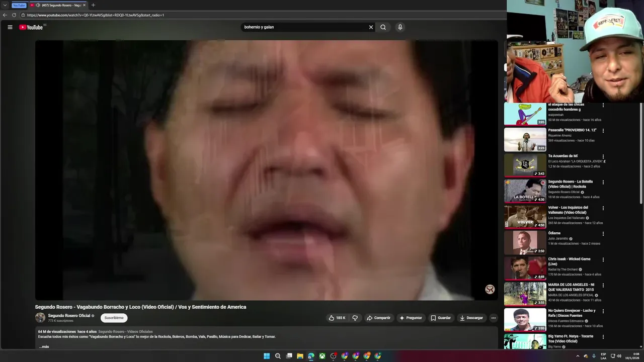Dislike the video

pyautogui.click(x=355, y=318)
